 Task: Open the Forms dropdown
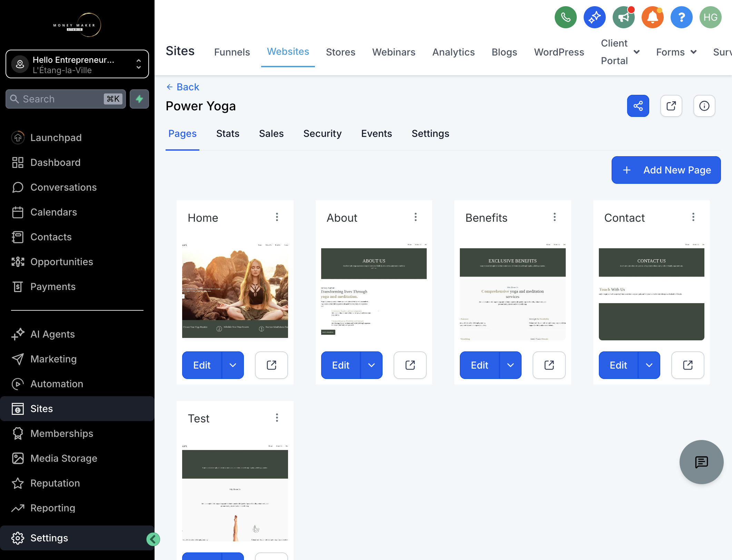point(676,52)
